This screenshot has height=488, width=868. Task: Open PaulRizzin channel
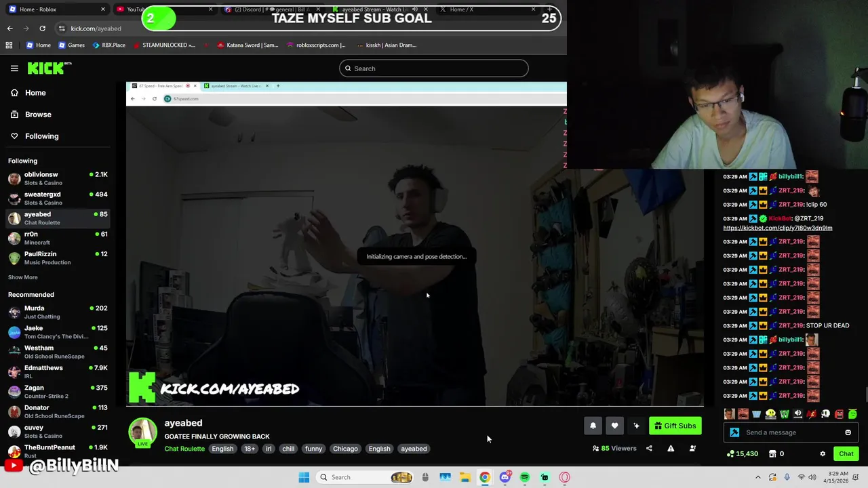[58, 258]
